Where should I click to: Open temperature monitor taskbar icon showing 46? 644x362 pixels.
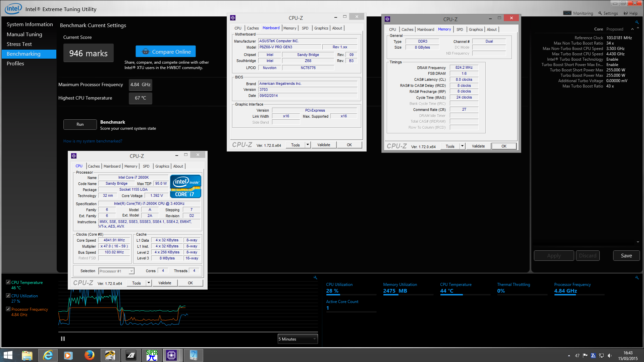click(x=110, y=355)
